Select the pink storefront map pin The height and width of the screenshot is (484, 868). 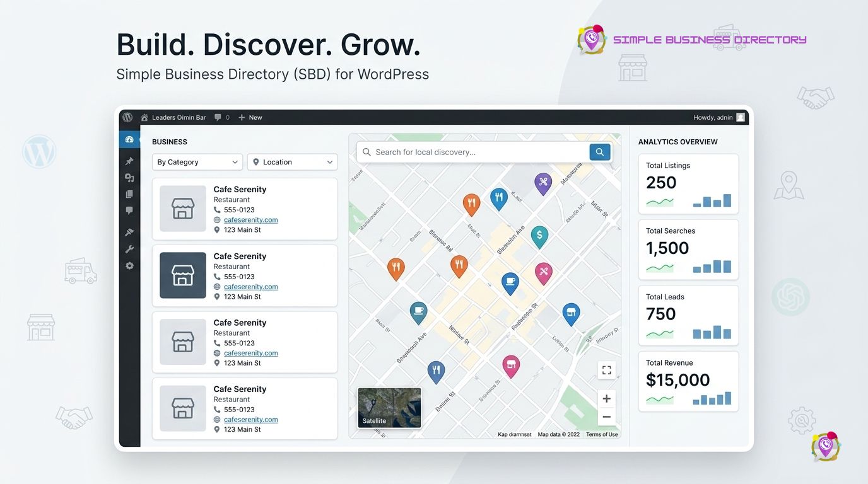511,366
